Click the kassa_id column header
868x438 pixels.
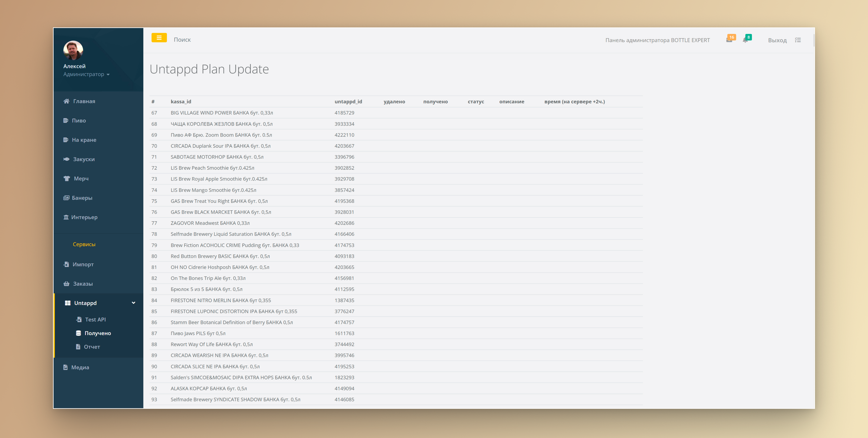pyautogui.click(x=181, y=102)
